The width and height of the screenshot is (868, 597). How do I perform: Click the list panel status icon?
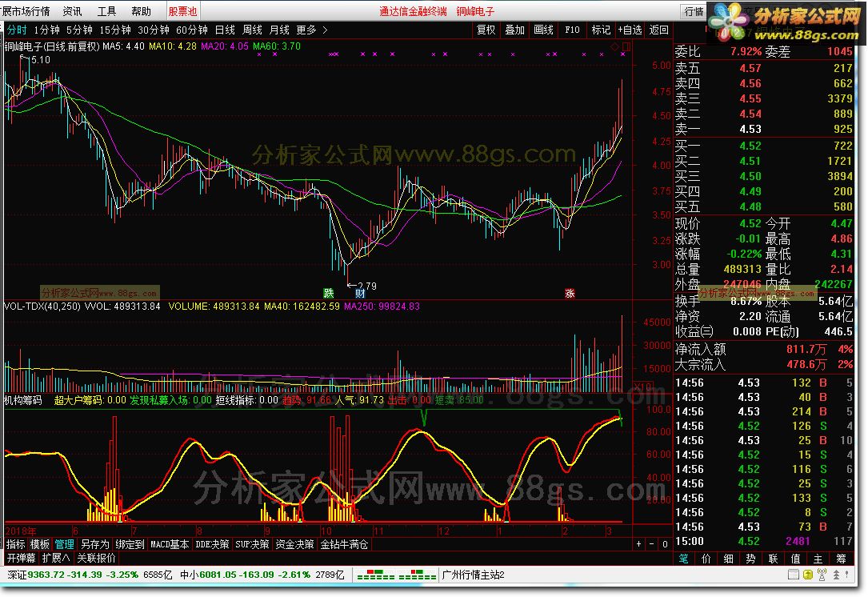tap(794, 575)
